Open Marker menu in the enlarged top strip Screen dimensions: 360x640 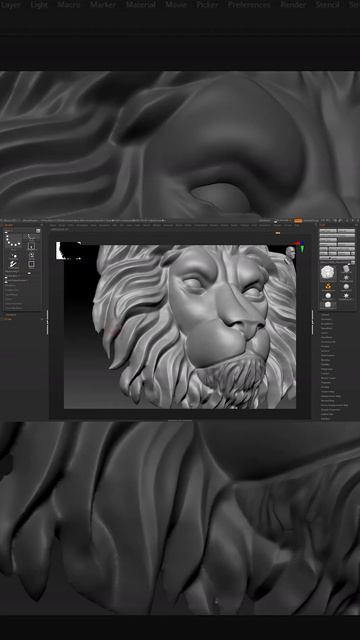click(102, 4)
